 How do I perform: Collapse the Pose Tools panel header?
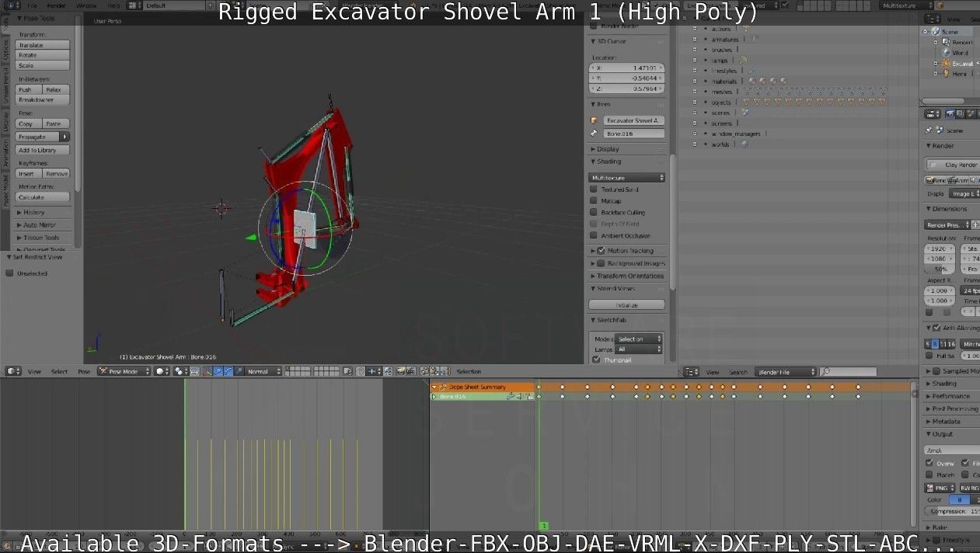point(39,18)
